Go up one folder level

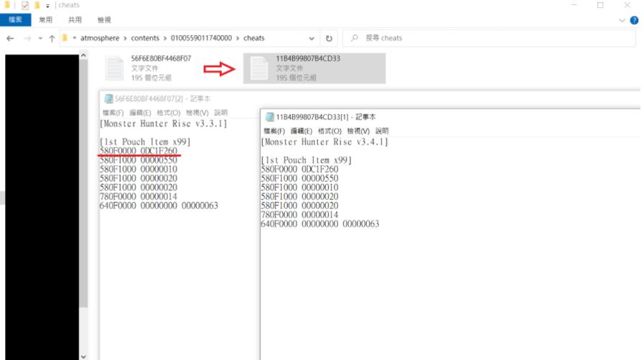point(52,38)
